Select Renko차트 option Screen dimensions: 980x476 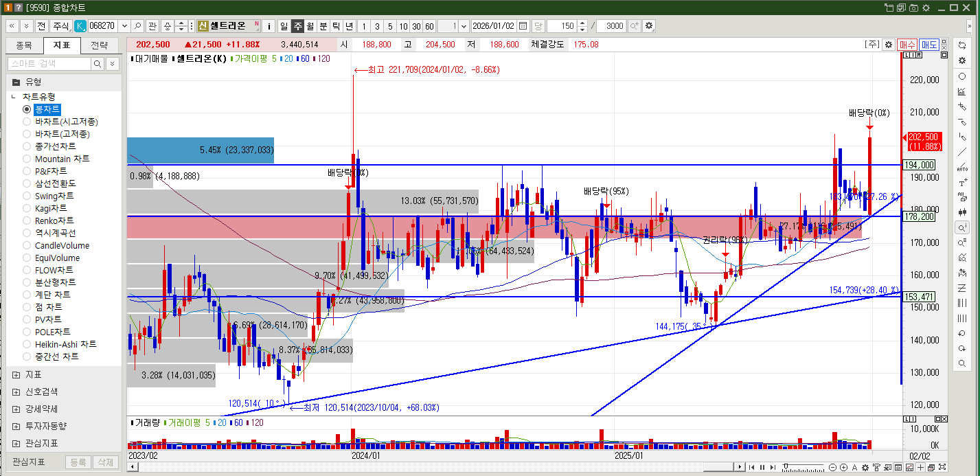(x=27, y=220)
